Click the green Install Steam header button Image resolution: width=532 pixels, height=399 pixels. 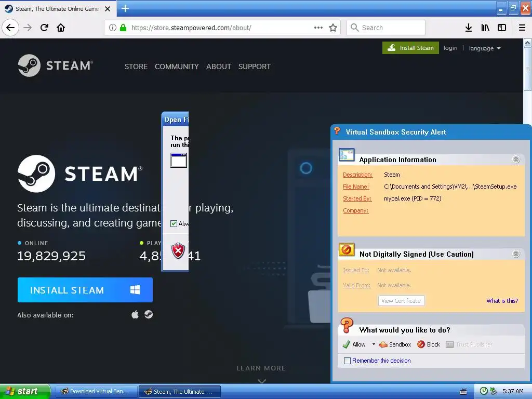tap(410, 48)
